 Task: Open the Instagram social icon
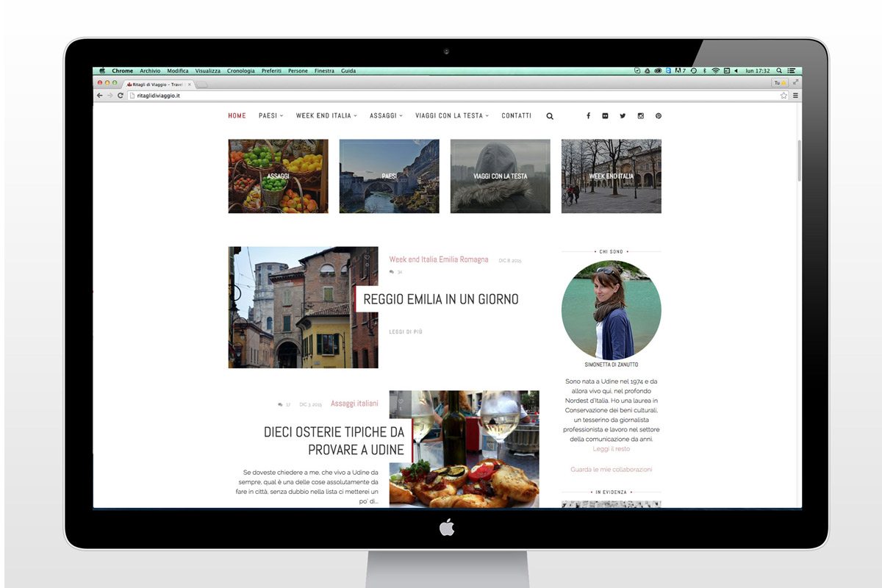tap(641, 116)
